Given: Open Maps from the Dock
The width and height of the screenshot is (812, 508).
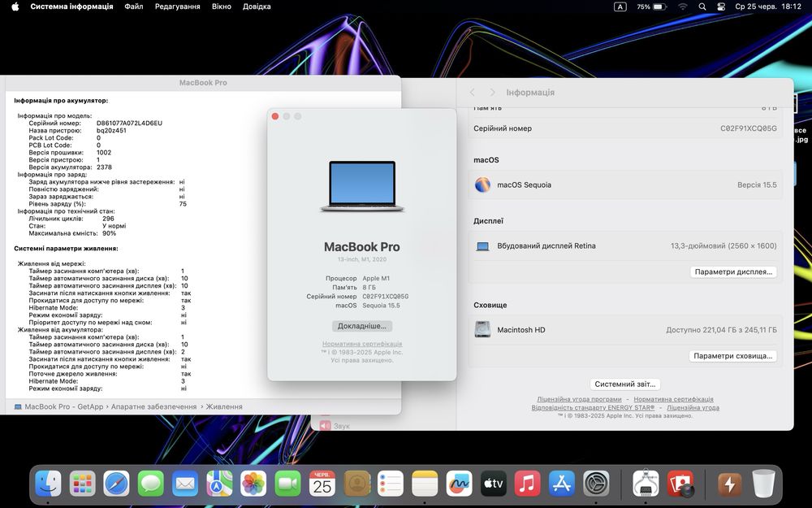Looking at the screenshot, I should click(x=219, y=484).
